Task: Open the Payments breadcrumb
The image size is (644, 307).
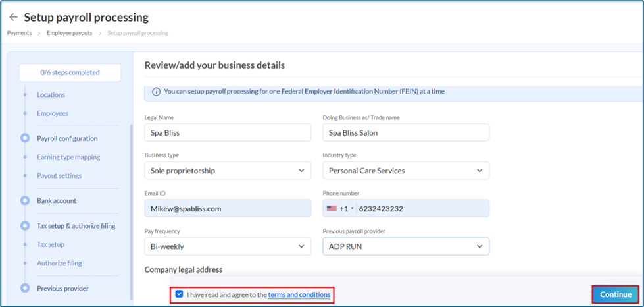Action: (x=19, y=33)
